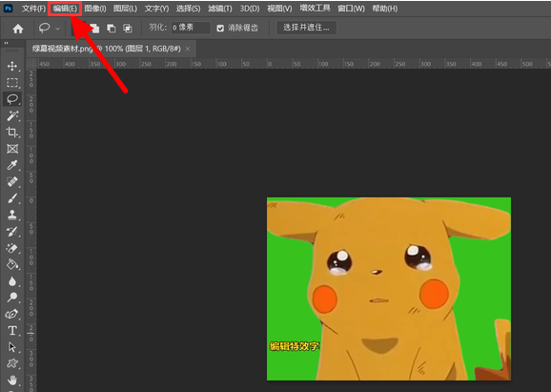Screen dimensions: 551x392
Task: Select the Eyedropper tool
Action: click(12, 165)
